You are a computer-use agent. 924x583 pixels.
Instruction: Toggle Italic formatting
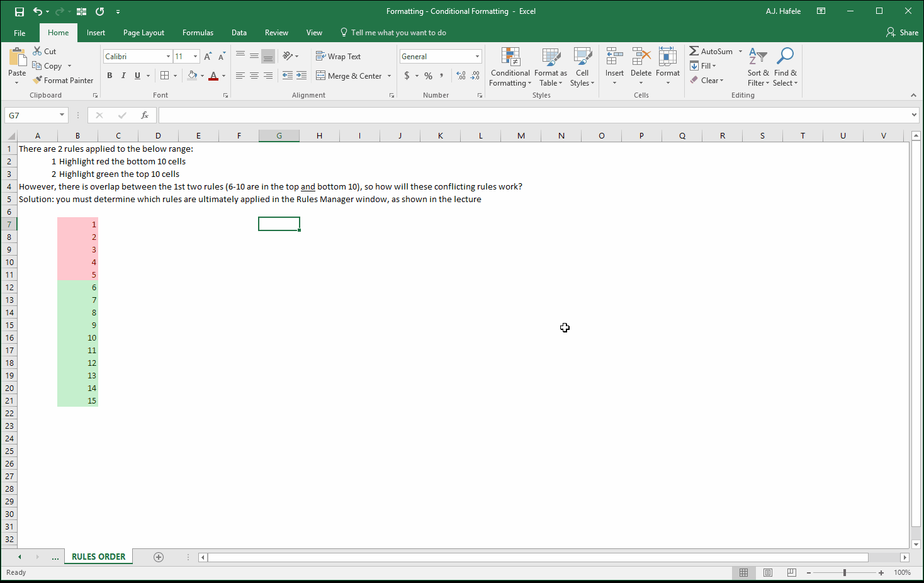click(123, 76)
